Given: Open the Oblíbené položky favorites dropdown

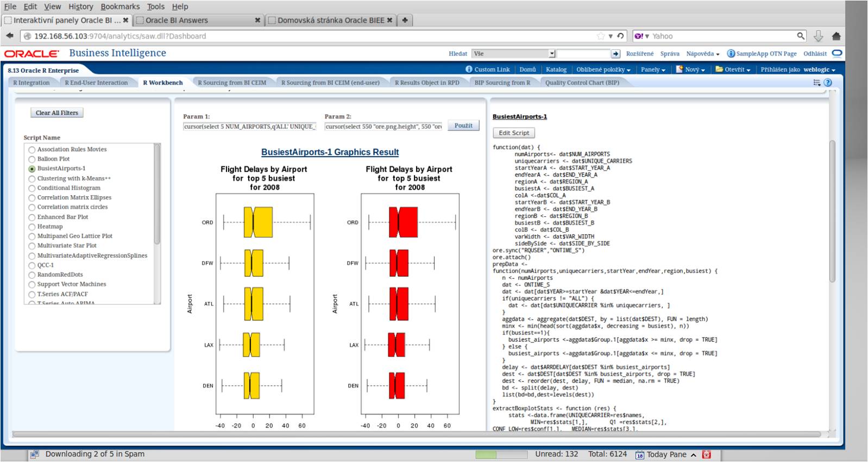Looking at the screenshot, I should [603, 70].
